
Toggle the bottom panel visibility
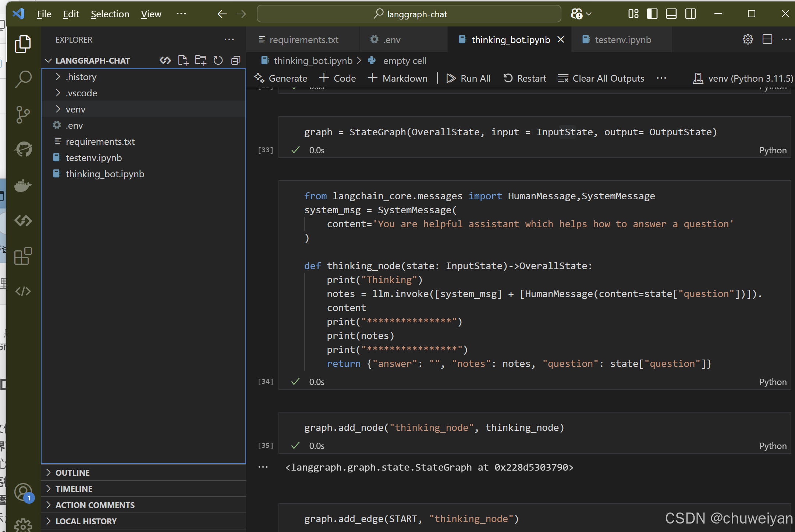click(671, 14)
